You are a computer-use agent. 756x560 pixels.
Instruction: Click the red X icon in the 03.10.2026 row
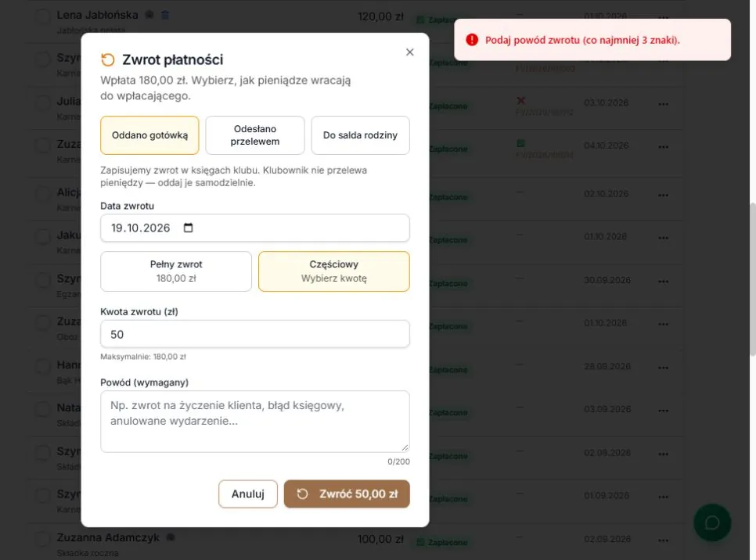[x=520, y=101]
